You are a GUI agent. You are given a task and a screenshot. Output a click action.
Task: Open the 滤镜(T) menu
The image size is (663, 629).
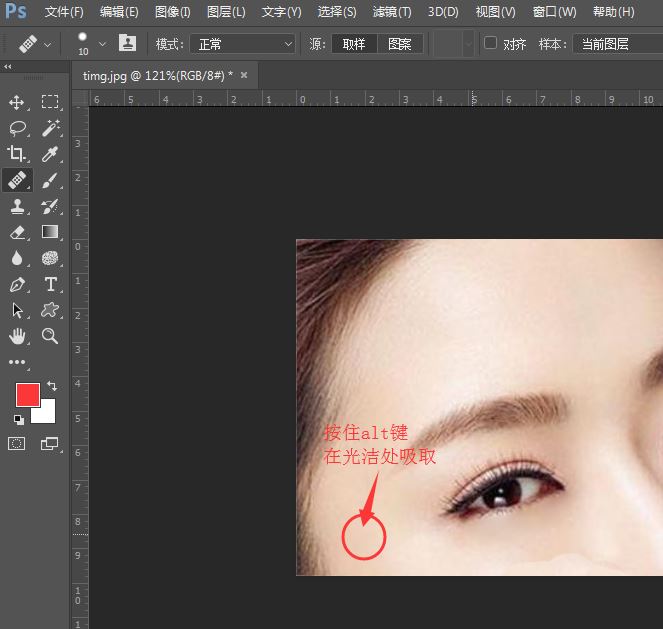(392, 12)
